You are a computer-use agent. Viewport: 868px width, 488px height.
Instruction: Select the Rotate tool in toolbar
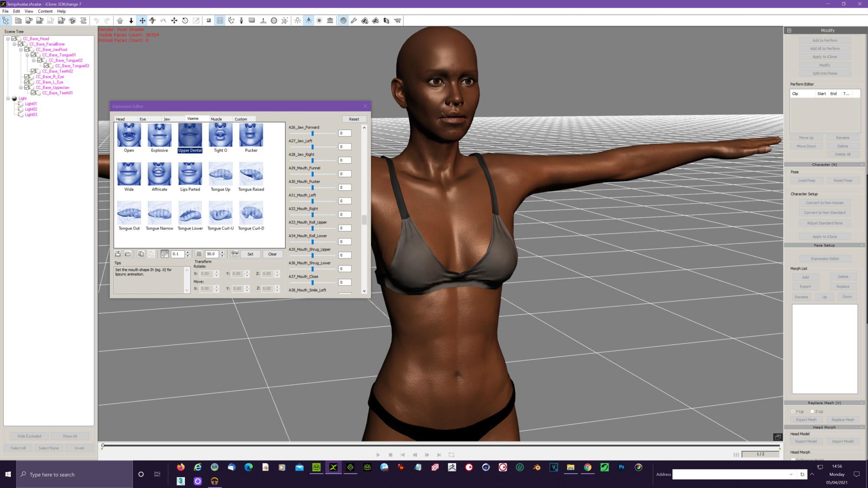pyautogui.click(x=153, y=20)
